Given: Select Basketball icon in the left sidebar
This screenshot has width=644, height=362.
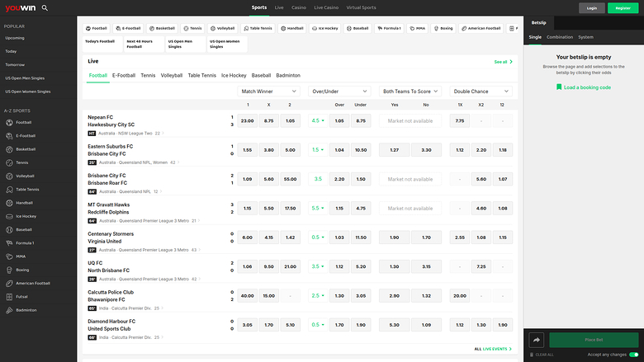Looking at the screenshot, I should pos(8,149).
